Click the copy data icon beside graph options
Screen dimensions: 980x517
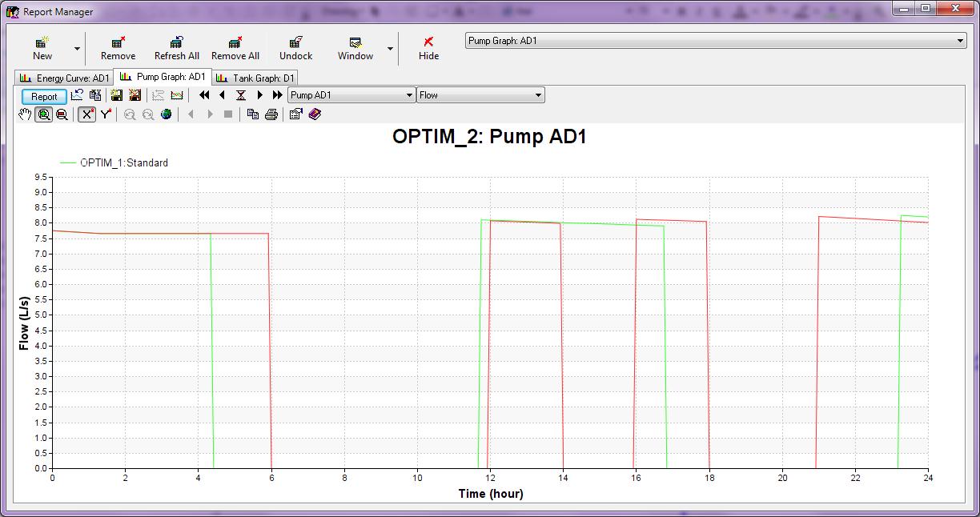click(95, 95)
